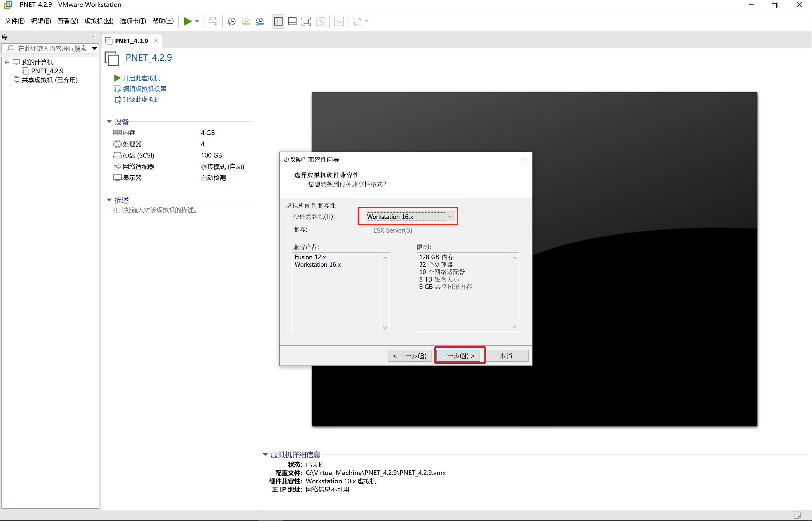The width and height of the screenshot is (812, 521).
Task: Click the 硬盘 (SCSI) device row
Action: pyautogui.click(x=183, y=155)
